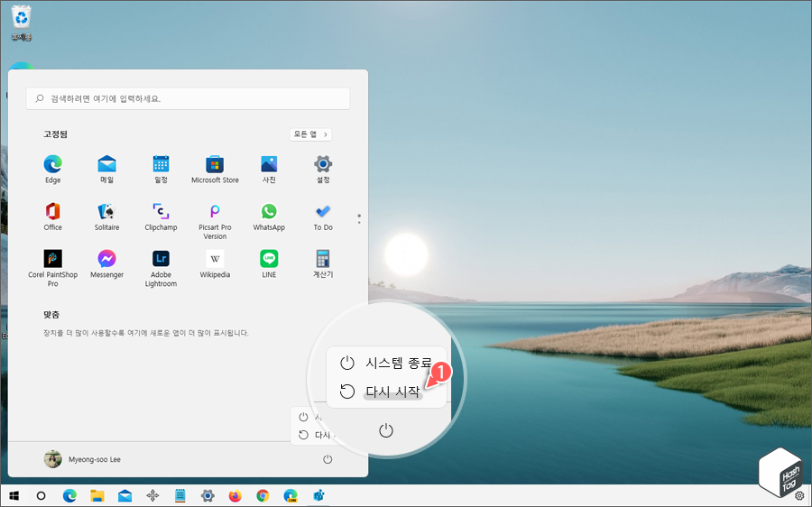The height and width of the screenshot is (507, 812).
Task: Open the Myeong-soo Lee user account menu
Action: pyautogui.click(x=82, y=459)
